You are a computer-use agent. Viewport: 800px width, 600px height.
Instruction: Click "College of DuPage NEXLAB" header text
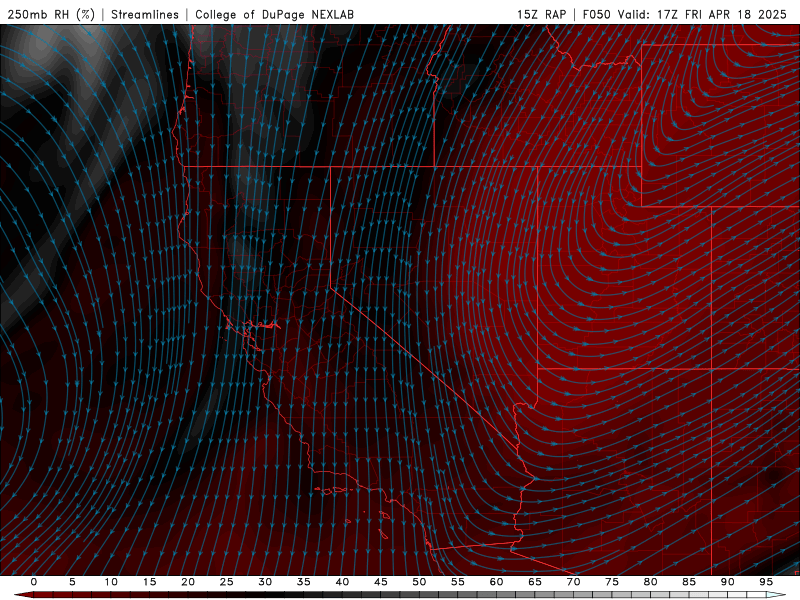tap(274, 14)
